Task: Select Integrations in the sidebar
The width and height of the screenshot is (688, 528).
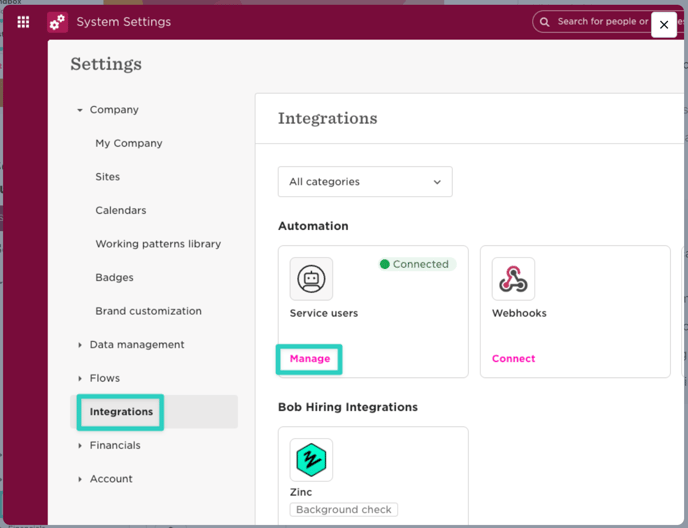Action: (x=154, y=412)
